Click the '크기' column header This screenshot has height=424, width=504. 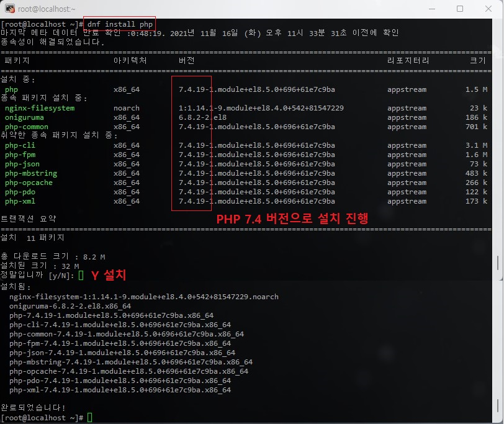(x=478, y=60)
